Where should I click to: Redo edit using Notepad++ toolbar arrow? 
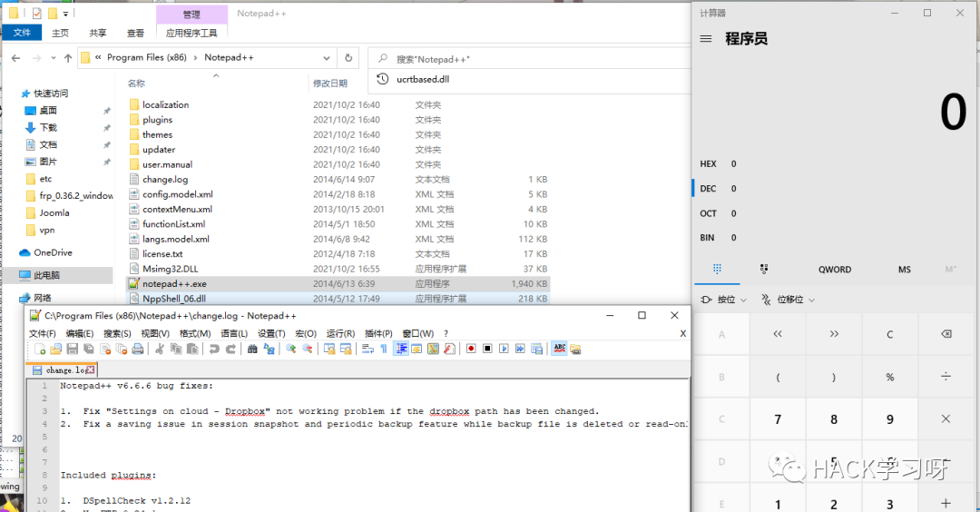(230, 349)
